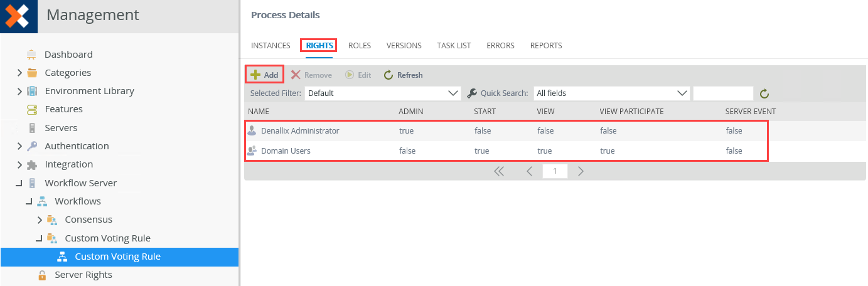Sort by the View Participate column header

(632, 112)
